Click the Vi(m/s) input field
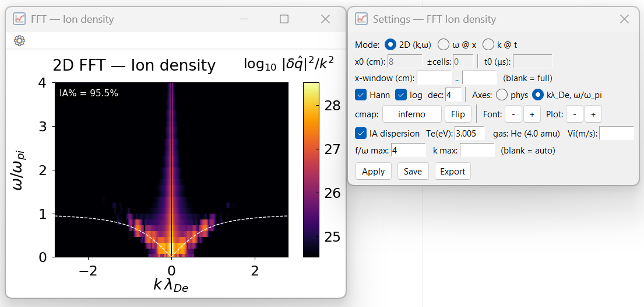Viewport: 644px width, 307px height. pyautogui.click(x=617, y=133)
